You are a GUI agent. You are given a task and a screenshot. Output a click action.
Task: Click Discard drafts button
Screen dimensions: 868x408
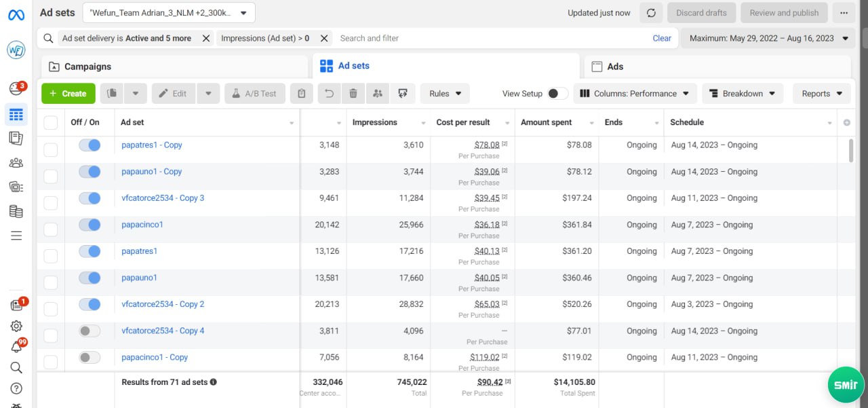702,13
